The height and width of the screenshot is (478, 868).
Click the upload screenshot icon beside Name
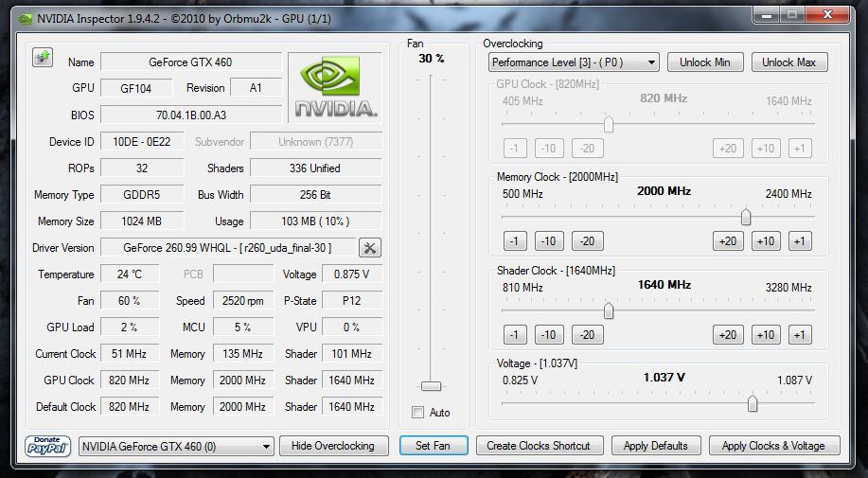click(x=43, y=57)
